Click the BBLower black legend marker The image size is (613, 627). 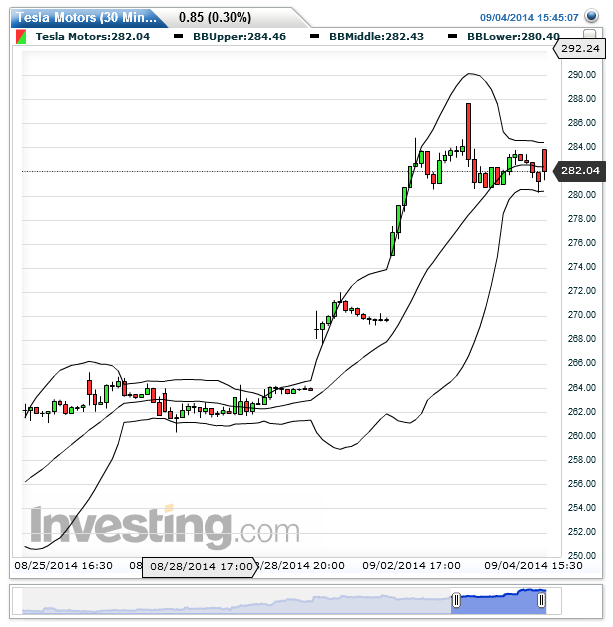(452, 36)
